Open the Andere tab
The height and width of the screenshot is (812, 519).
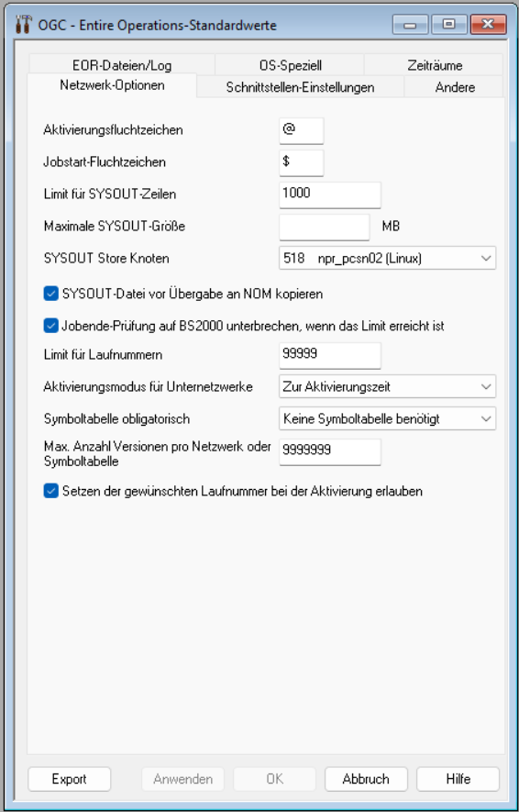click(x=454, y=87)
